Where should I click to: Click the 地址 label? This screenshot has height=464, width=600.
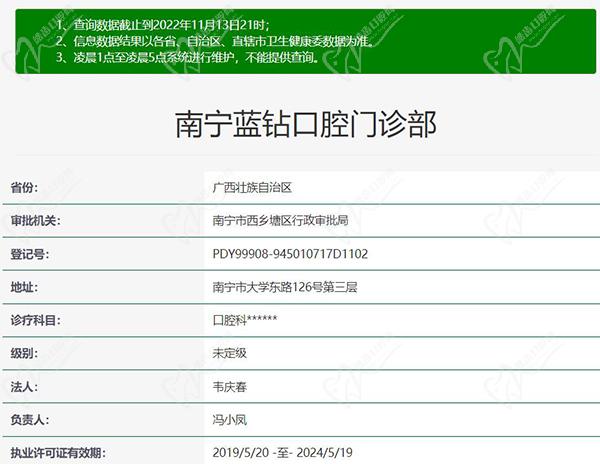(x=24, y=287)
